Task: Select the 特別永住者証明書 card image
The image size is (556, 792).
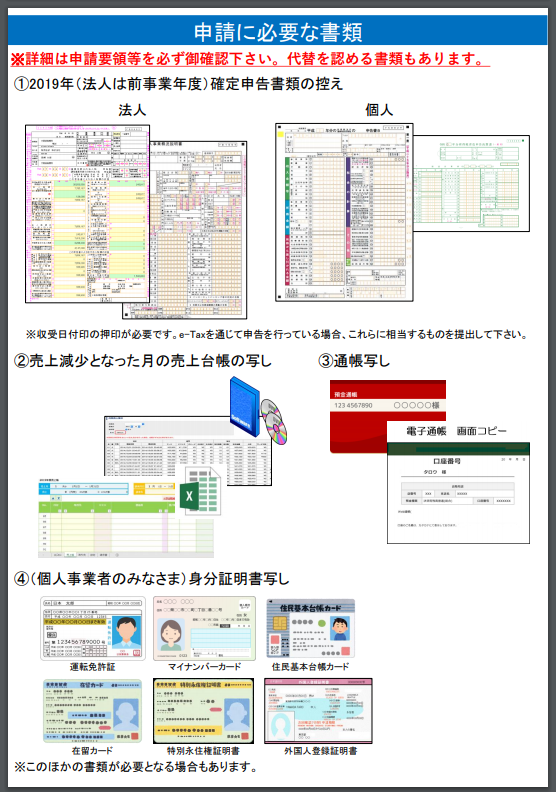Action: [204, 711]
